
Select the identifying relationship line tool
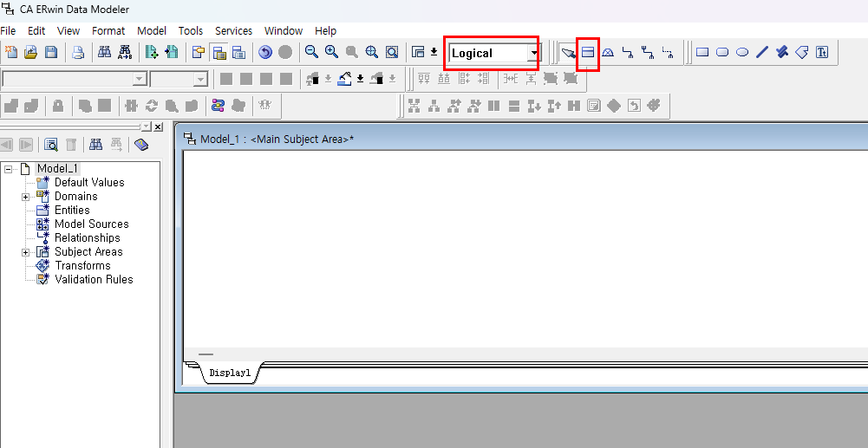point(628,53)
